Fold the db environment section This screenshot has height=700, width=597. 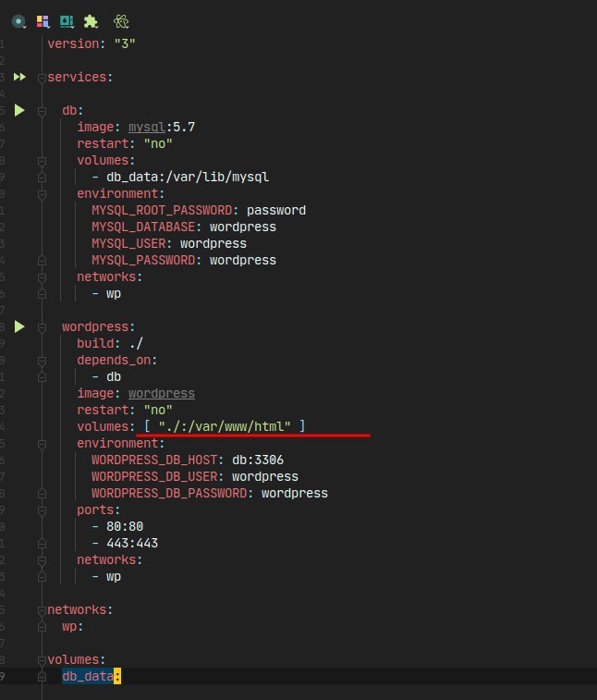click(x=42, y=194)
